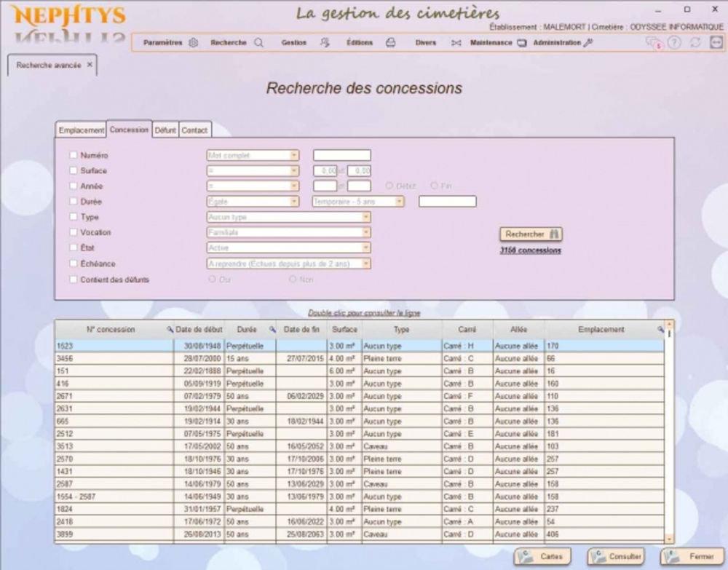Check the Contient des défunts checkbox
Image resolution: width=728 pixels, height=570 pixels.
click(x=73, y=280)
